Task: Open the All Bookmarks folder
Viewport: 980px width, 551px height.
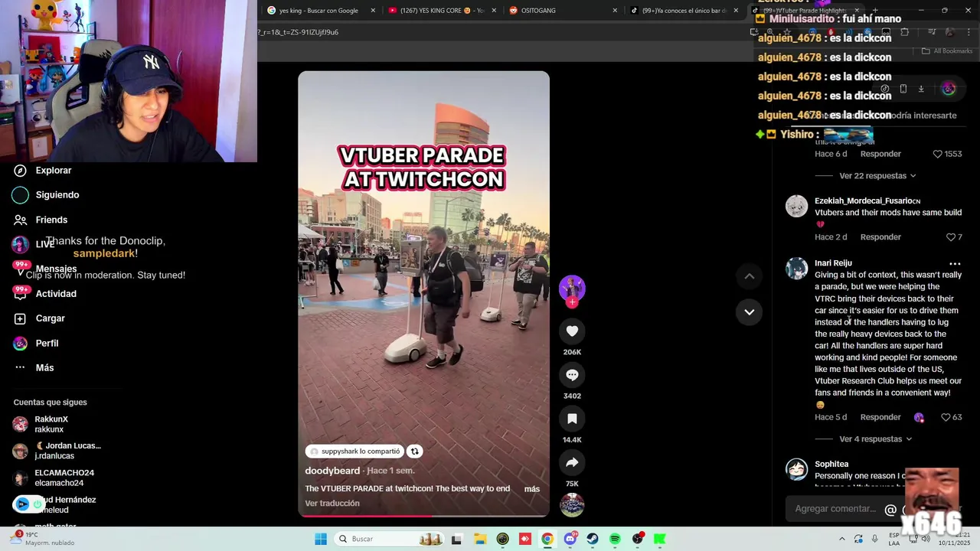Action: click(x=947, y=51)
